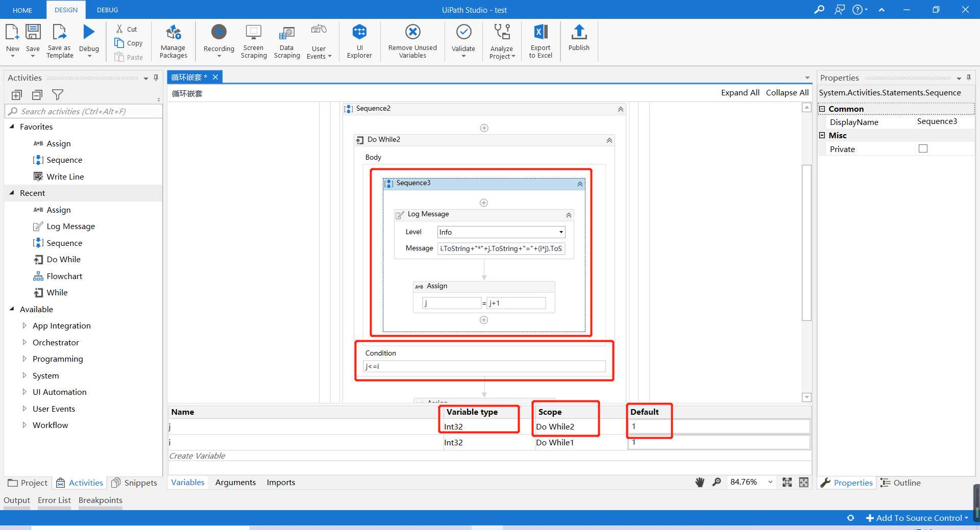The height and width of the screenshot is (530, 980).
Task: Open the Arguments tab
Action: point(235,482)
